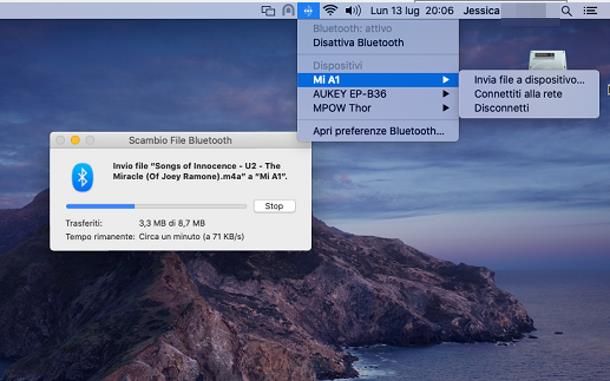Choose Invia file a dispositivo…
Screen dimensions: 610x381
coord(529,80)
